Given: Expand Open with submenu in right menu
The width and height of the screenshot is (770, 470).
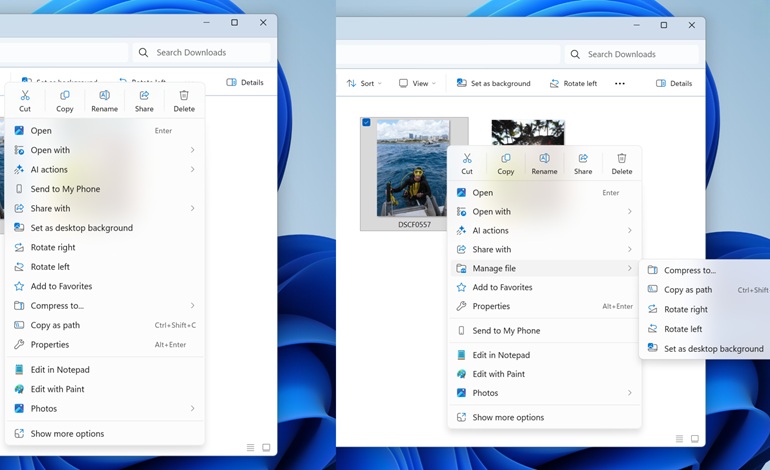Looking at the screenshot, I should click(x=629, y=211).
